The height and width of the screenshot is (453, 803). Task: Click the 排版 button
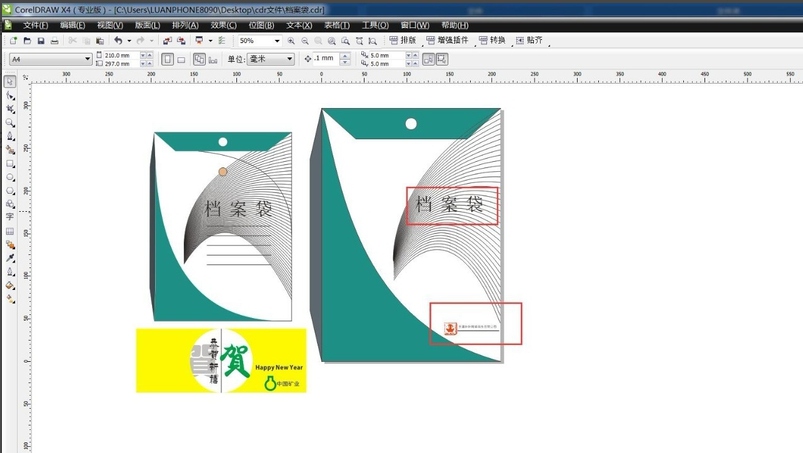(x=402, y=41)
